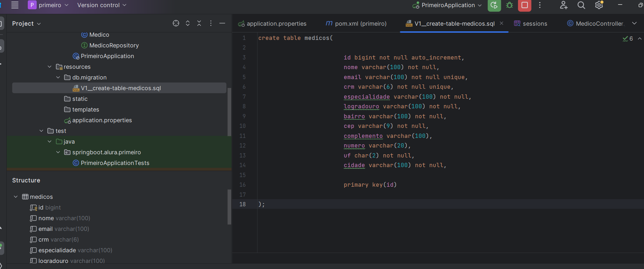
Task: Select logradouro varchar(100) in Structure
Action: [67, 260]
